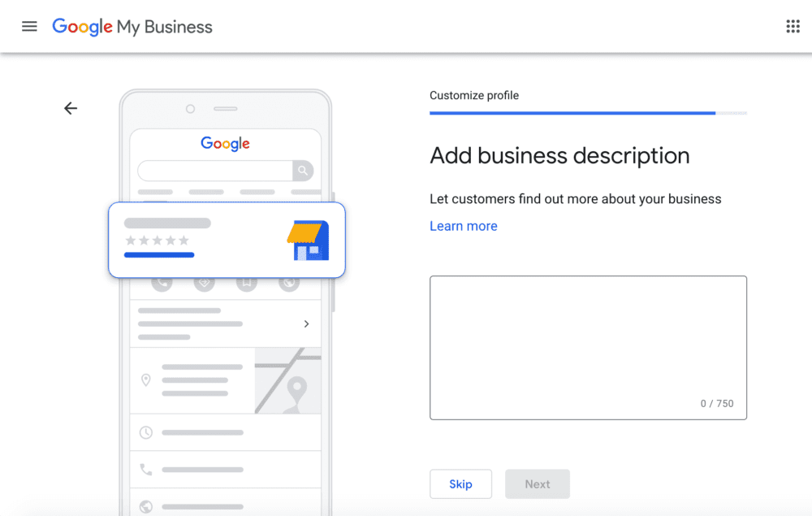Click the location pin icon in phone mockup
812x516 pixels.
[146, 380]
